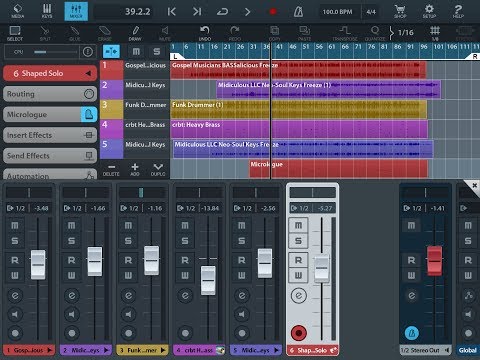
Task: Choose the Split tool
Action: [45, 33]
